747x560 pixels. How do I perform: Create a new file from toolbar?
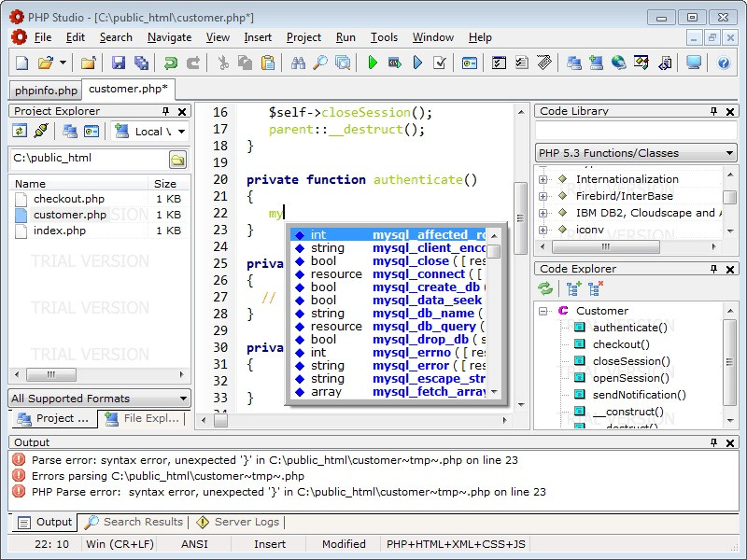point(21,63)
